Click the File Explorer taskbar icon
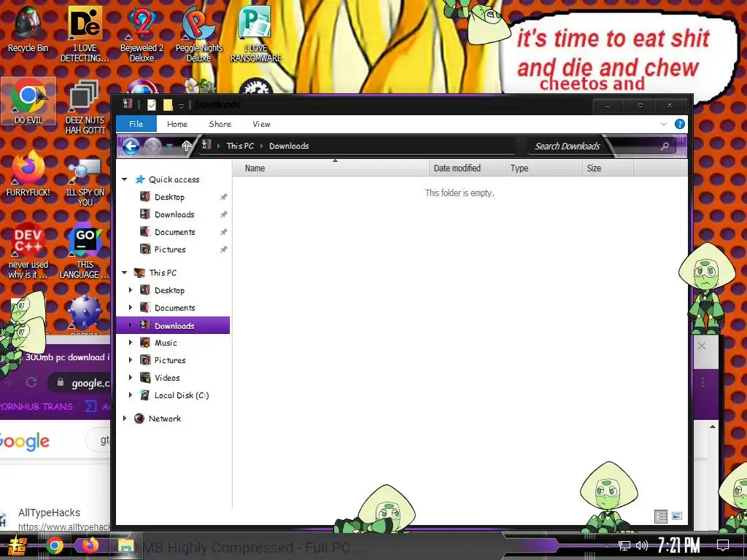Viewport: 747px width, 560px height. [x=125, y=545]
